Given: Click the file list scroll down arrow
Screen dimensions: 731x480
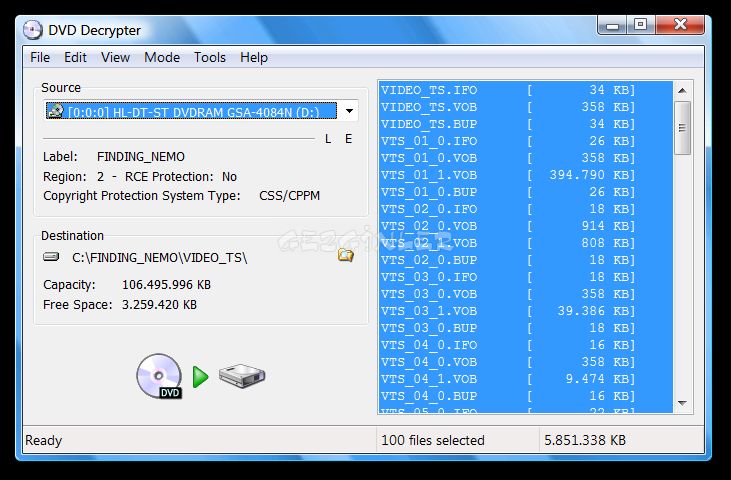Looking at the screenshot, I should click(x=683, y=403).
